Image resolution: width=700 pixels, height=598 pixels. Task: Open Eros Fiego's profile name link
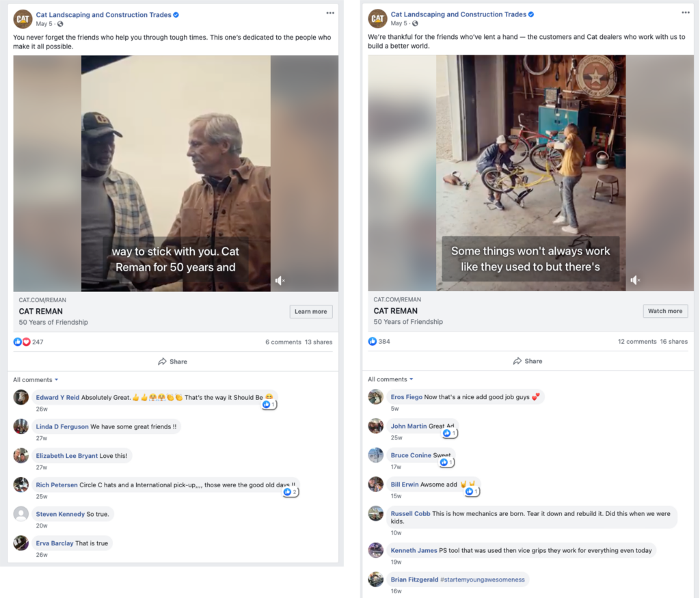click(x=406, y=397)
